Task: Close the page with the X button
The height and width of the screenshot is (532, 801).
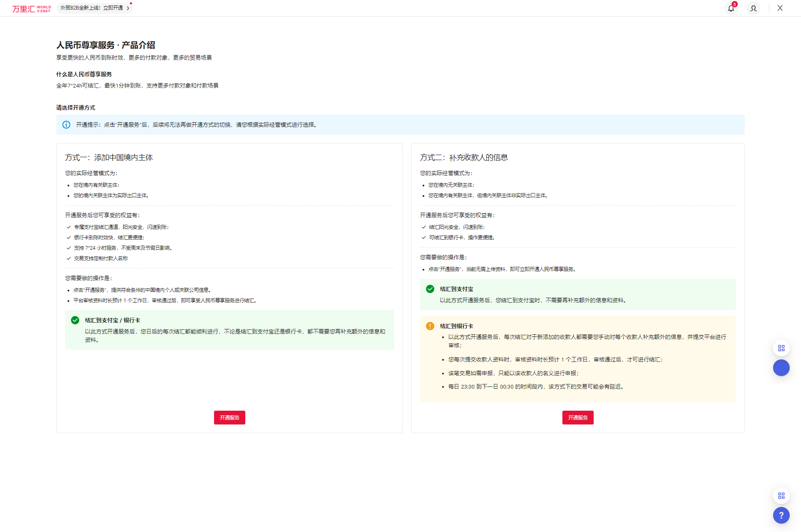Action: (x=780, y=8)
